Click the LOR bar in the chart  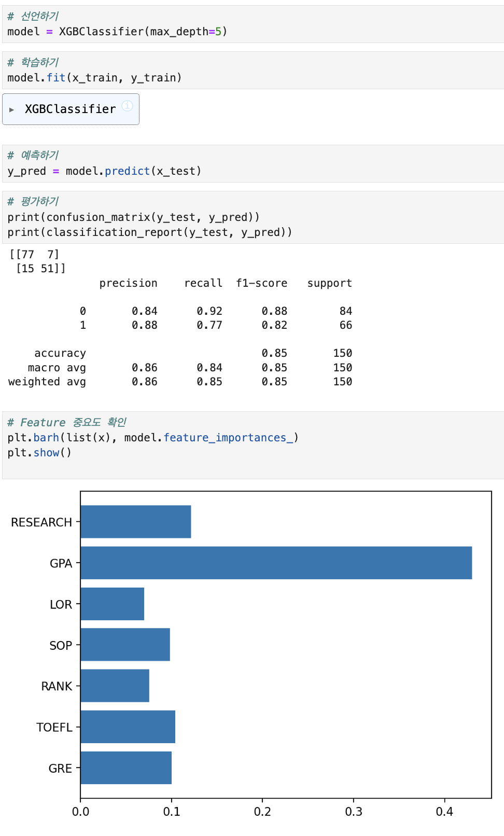[113, 604]
